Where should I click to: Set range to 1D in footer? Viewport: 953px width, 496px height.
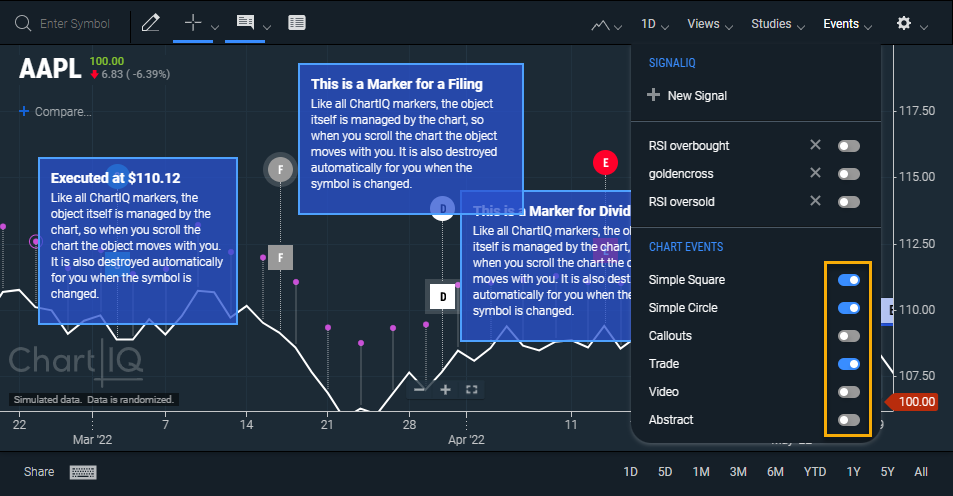pos(630,472)
